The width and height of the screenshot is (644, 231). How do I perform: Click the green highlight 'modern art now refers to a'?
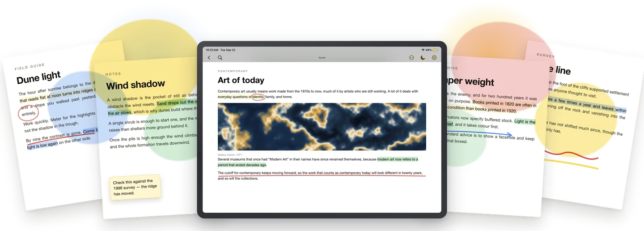tap(398, 159)
